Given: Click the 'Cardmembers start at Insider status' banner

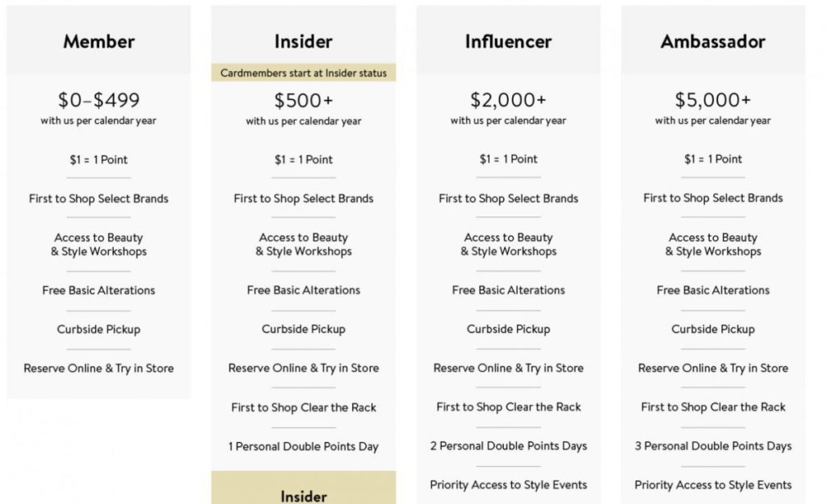Looking at the screenshot, I should tap(304, 73).
